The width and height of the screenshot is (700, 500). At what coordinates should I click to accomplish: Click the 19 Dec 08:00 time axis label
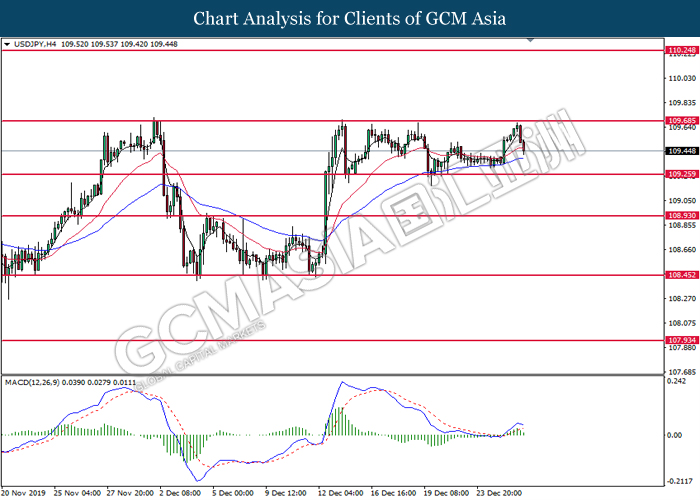pos(446,493)
